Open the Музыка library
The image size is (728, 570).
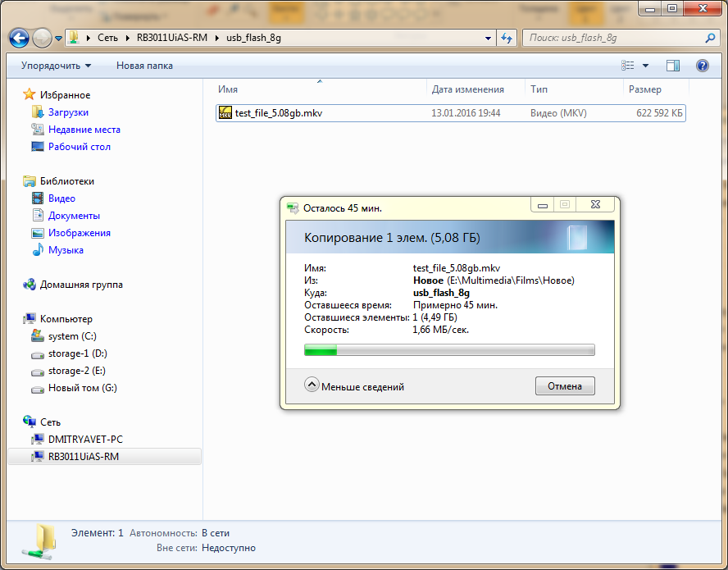pyautogui.click(x=66, y=250)
